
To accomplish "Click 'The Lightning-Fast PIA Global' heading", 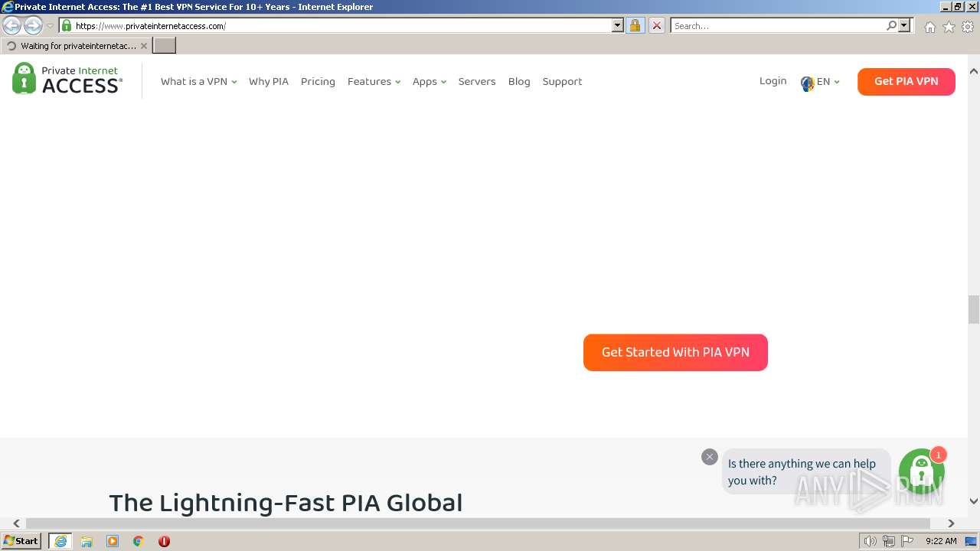I will point(286,503).
